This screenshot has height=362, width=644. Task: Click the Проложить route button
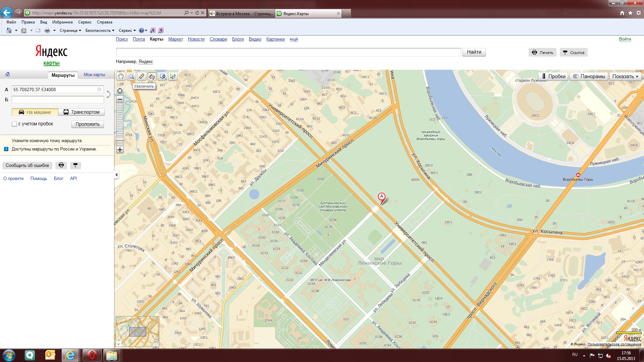click(x=88, y=124)
